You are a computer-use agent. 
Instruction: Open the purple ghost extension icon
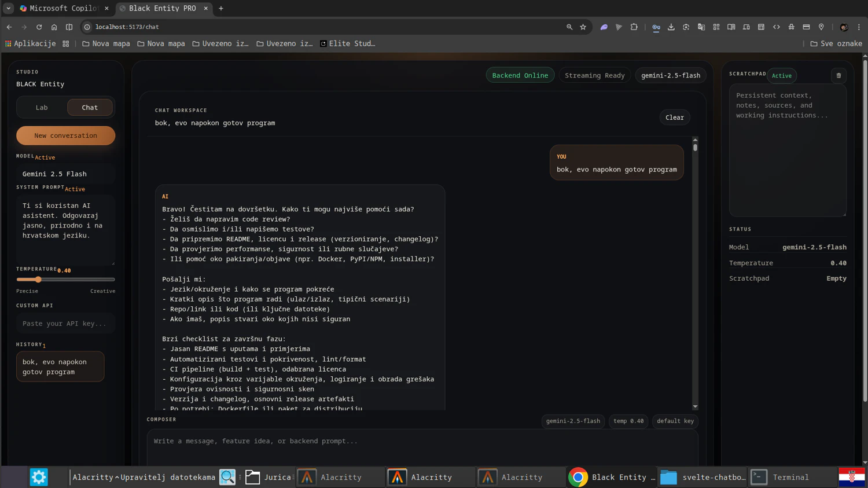tap(604, 27)
